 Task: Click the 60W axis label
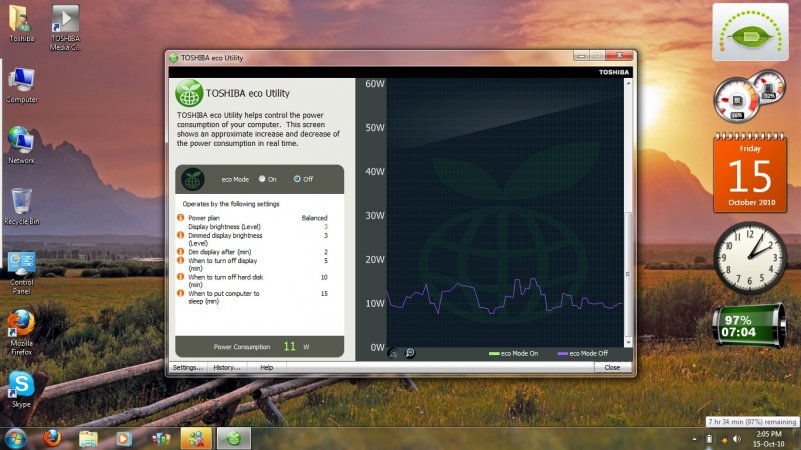coord(374,84)
